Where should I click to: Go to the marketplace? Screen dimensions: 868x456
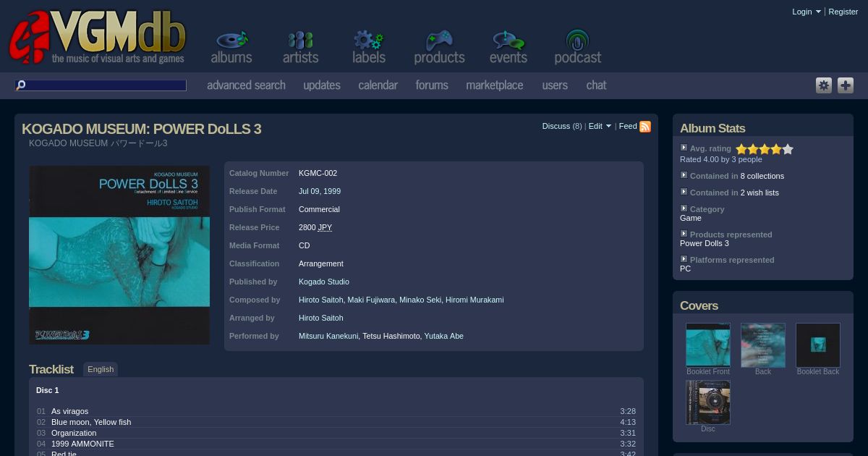click(x=495, y=85)
